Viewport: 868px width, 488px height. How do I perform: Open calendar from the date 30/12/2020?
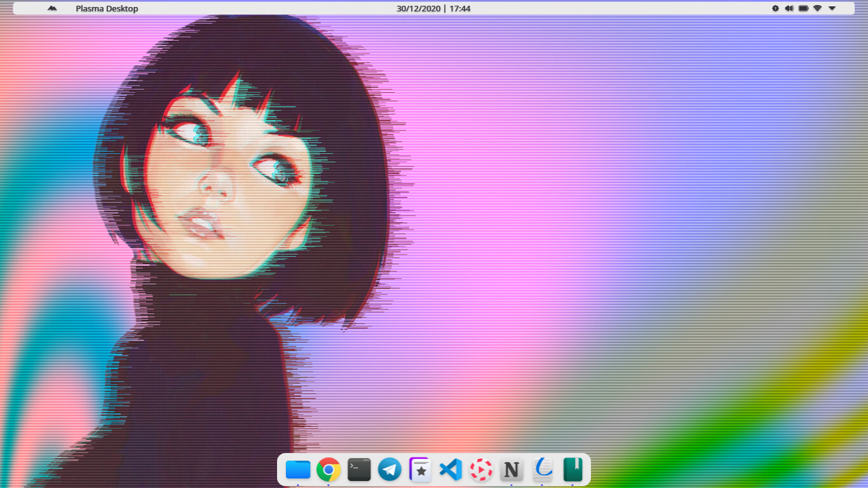coord(417,8)
